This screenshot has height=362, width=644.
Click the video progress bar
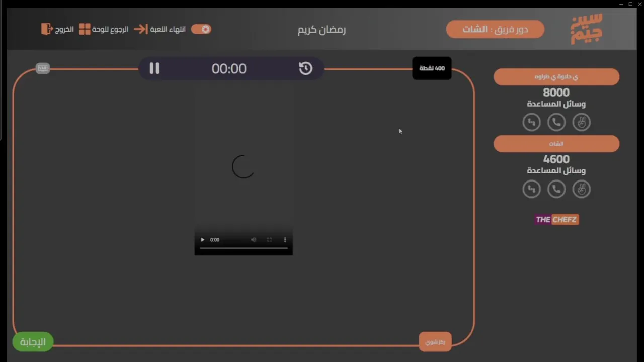click(x=244, y=248)
